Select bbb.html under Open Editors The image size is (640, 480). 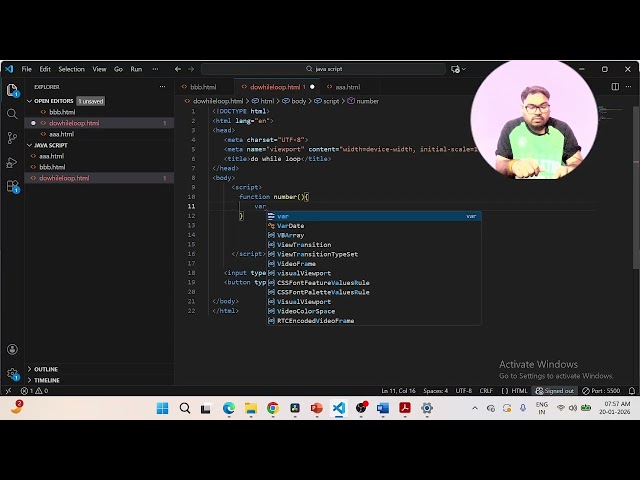point(99,112)
